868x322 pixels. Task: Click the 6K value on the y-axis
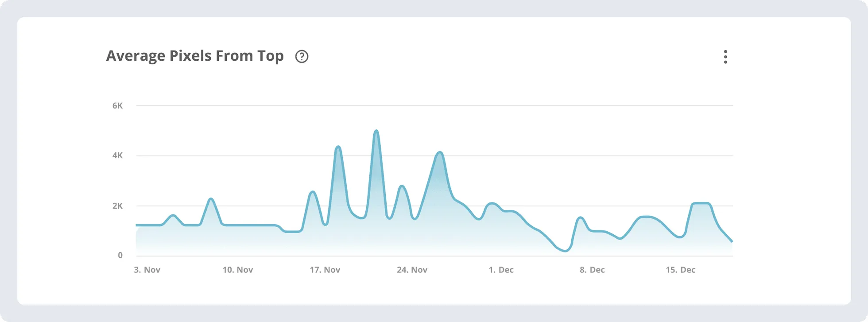[x=117, y=105]
